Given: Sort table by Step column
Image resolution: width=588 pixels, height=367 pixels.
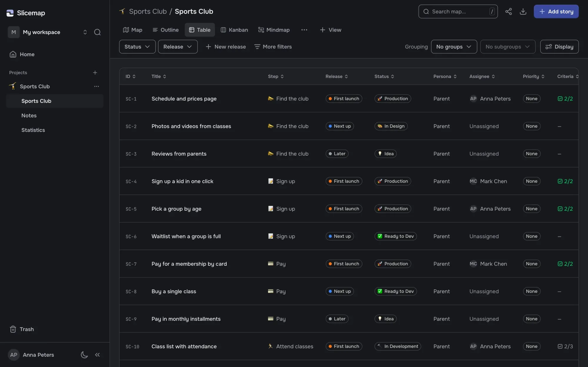Looking at the screenshot, I should [276, 77].
